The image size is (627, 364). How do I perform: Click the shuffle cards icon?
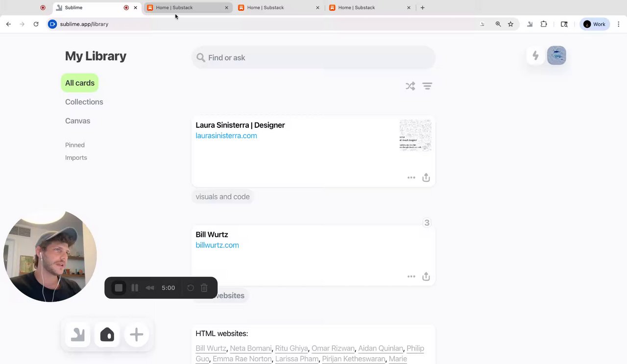410,86
